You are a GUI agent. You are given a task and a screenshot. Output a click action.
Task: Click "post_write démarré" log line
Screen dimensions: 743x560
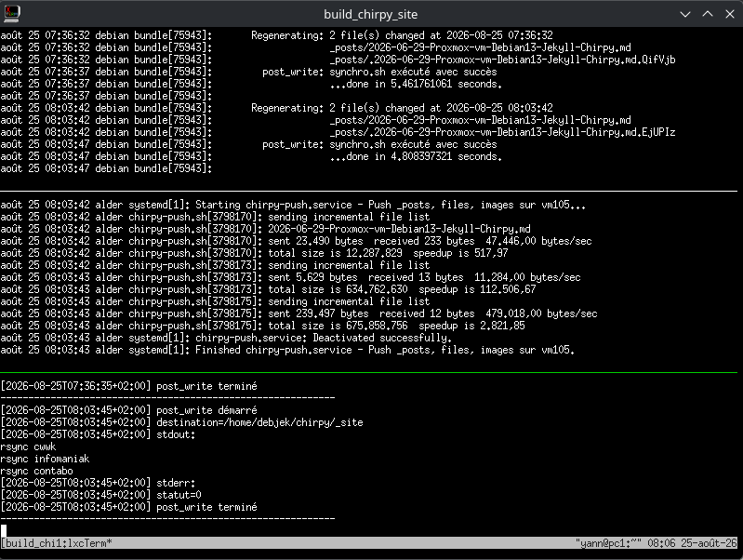128,410
